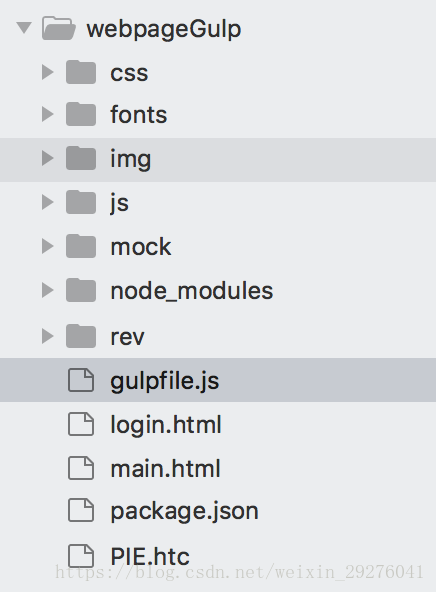Image resolution: width=436 pixels, height=592 pixels.
Task: Click the main.html file icon
Action: pos(81,468)
